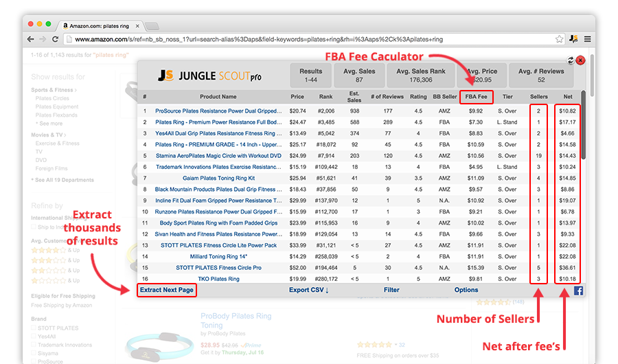
Task: Open the Filter option
Action: coord(391,290)
